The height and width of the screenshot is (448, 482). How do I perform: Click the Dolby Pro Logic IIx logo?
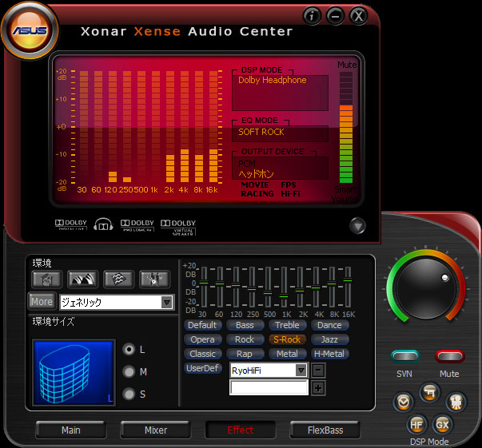tap(137, 225)
